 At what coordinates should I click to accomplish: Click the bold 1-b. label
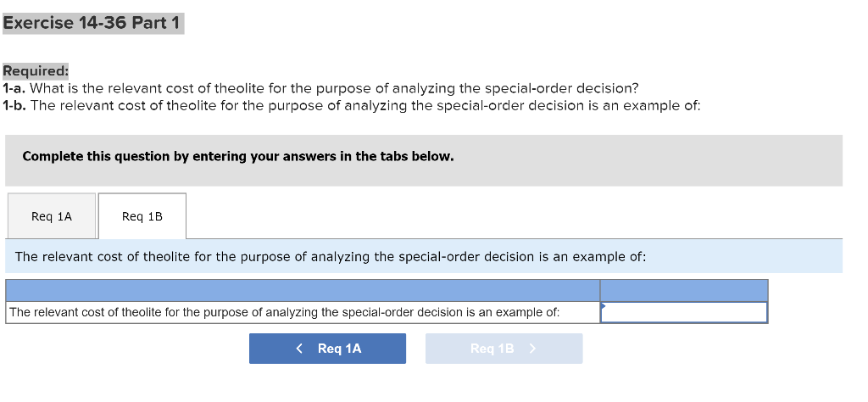(14, 105)
